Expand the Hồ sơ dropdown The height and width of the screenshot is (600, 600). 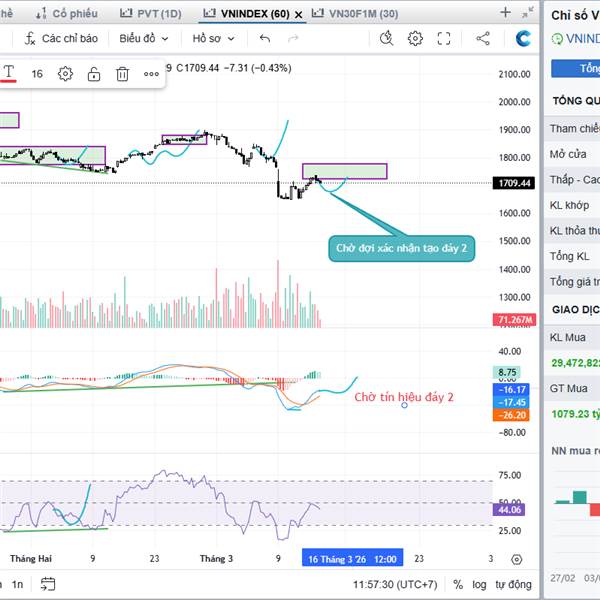coord(213,38)
